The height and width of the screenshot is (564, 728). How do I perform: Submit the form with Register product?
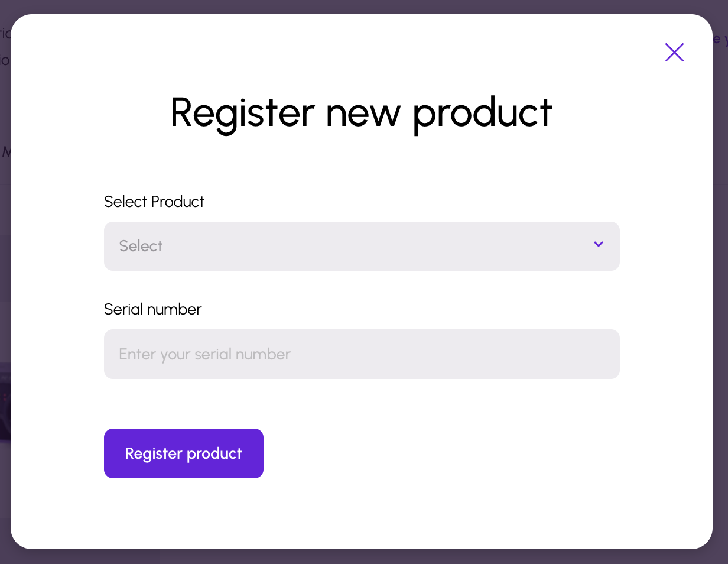pyautogui.click(x=184, y=453)
